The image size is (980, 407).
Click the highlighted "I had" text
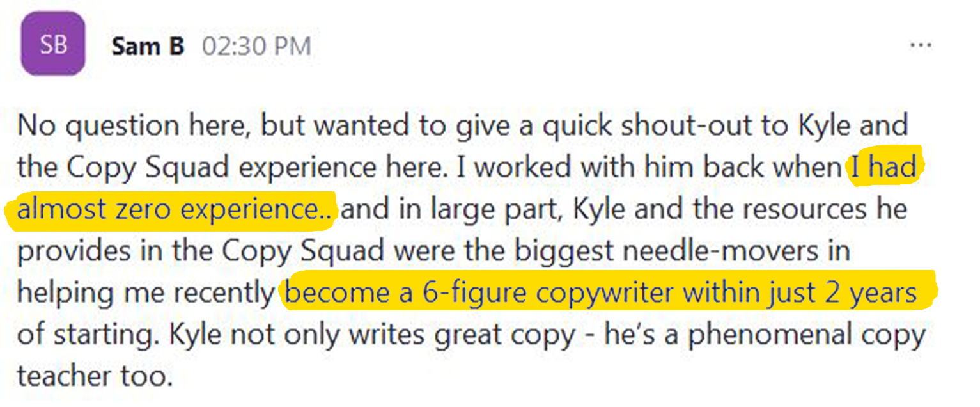tap(882, 168)
